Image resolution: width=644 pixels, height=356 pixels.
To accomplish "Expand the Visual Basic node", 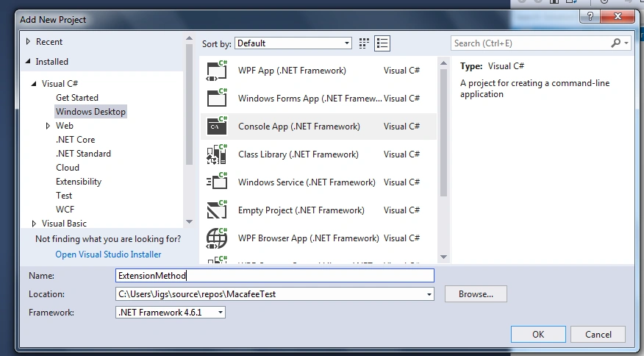I will (34, 224).
